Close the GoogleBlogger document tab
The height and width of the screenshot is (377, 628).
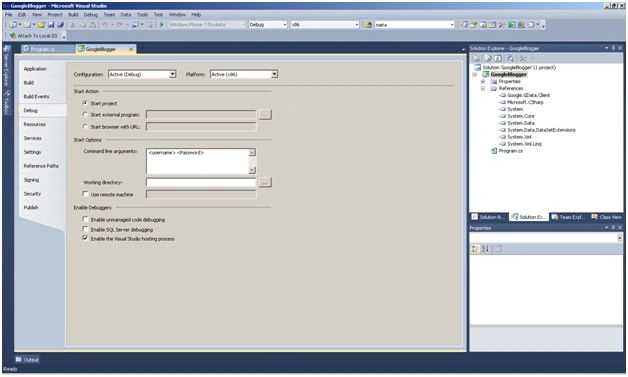pos(131,49)
